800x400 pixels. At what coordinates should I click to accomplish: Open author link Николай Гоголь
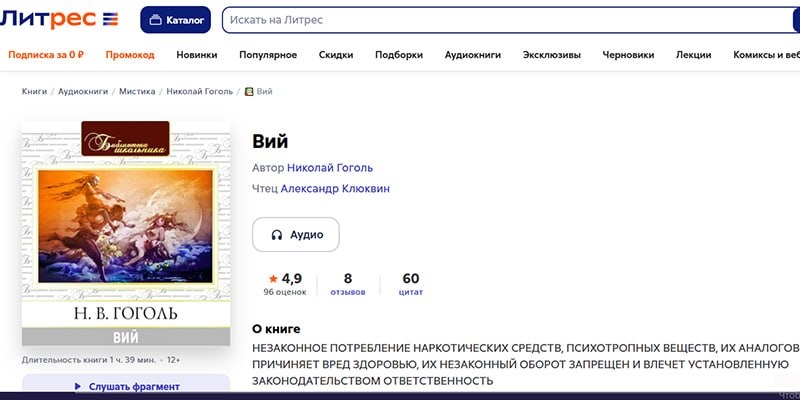[x=330, y=168]
